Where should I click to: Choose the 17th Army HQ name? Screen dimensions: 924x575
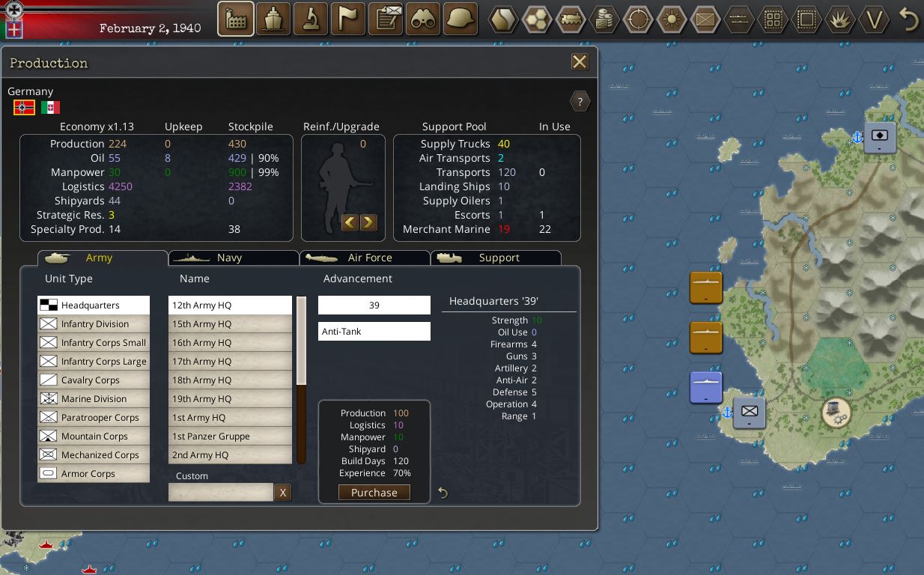coord(230,362)
